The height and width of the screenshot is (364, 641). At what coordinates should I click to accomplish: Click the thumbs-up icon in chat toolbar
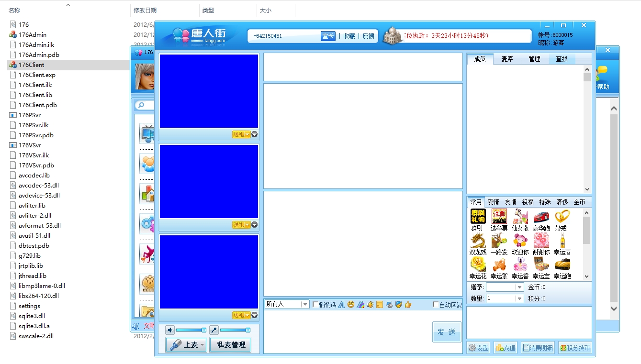408,304
